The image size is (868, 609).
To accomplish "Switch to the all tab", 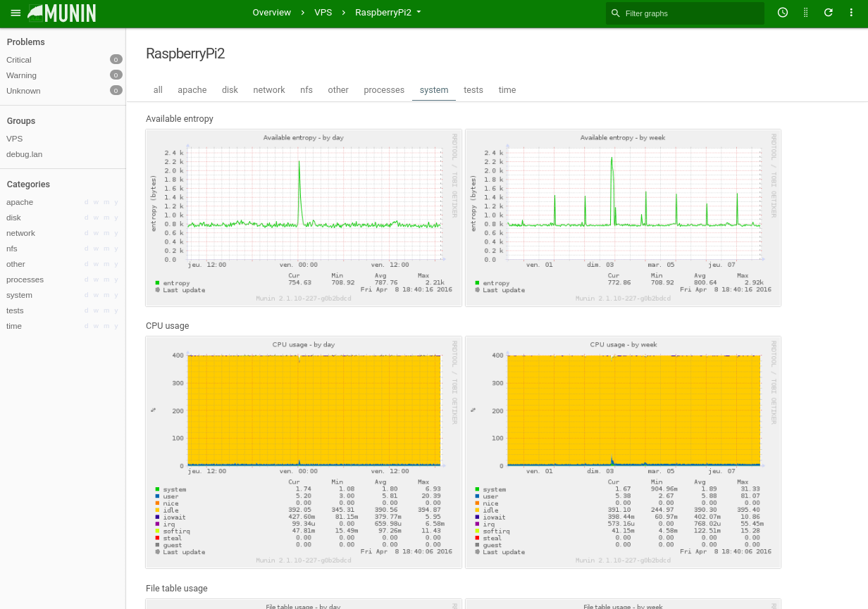I will pos(158,90).
